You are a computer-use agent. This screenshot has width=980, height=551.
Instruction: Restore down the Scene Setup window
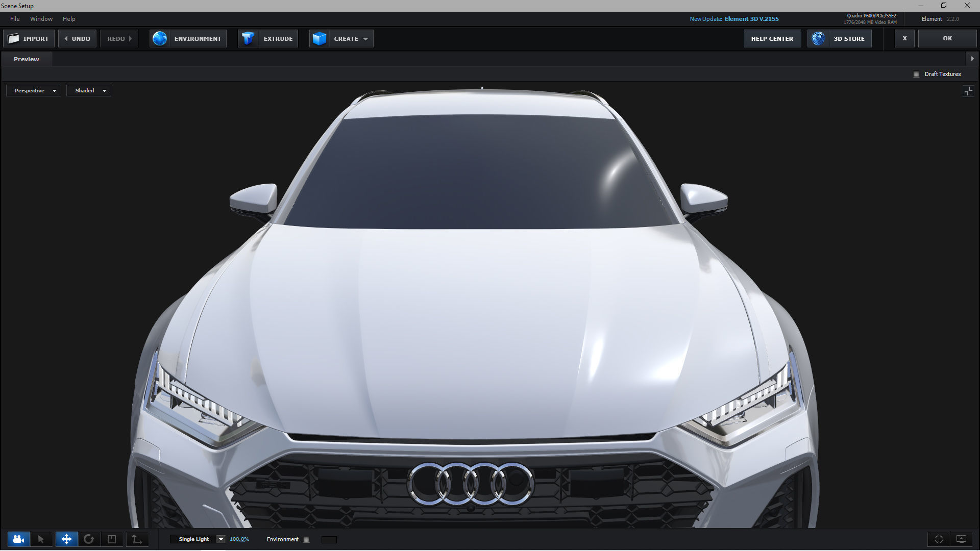[x=944, y=6]
